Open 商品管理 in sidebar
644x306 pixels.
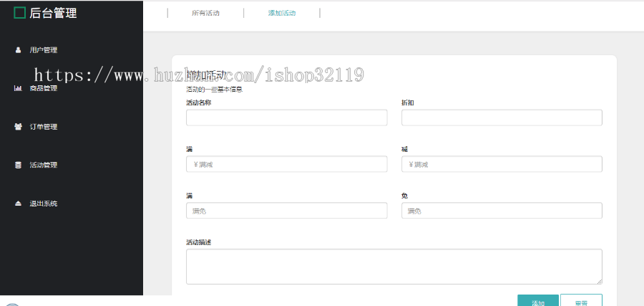(43, 88)
